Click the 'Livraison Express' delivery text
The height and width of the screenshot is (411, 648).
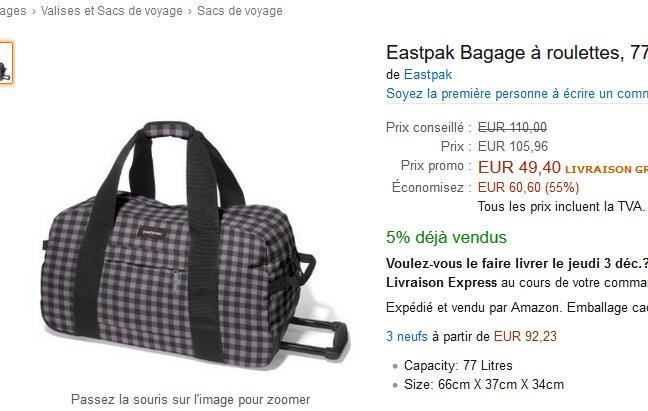[x=441, y=283]
